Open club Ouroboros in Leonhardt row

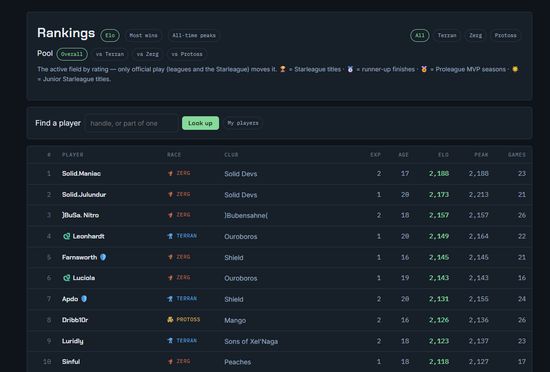pyautogui.click(x=241, y=237)
